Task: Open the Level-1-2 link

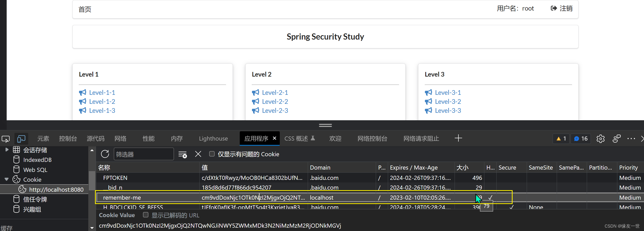Action: coord(102,101)
